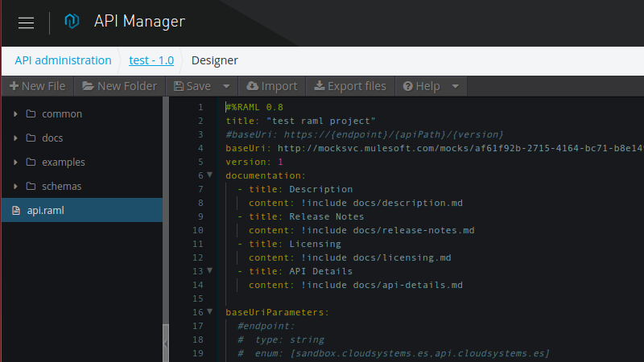
Task: Collapse baseUriParameters fold at line 16
Action: coord(210,311)
